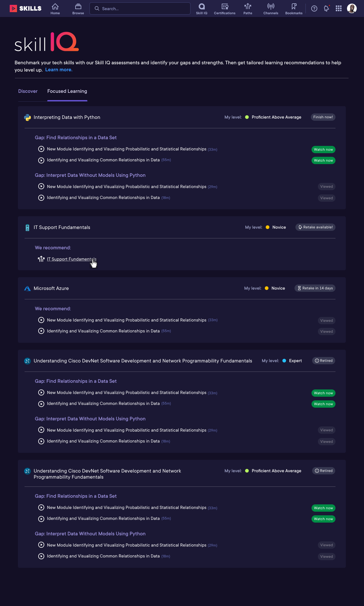The height and width of the screenshot is (606, 364).
Task: Select the Focused Learning tab
Action: pyautogui.click(x=67, y=91)
